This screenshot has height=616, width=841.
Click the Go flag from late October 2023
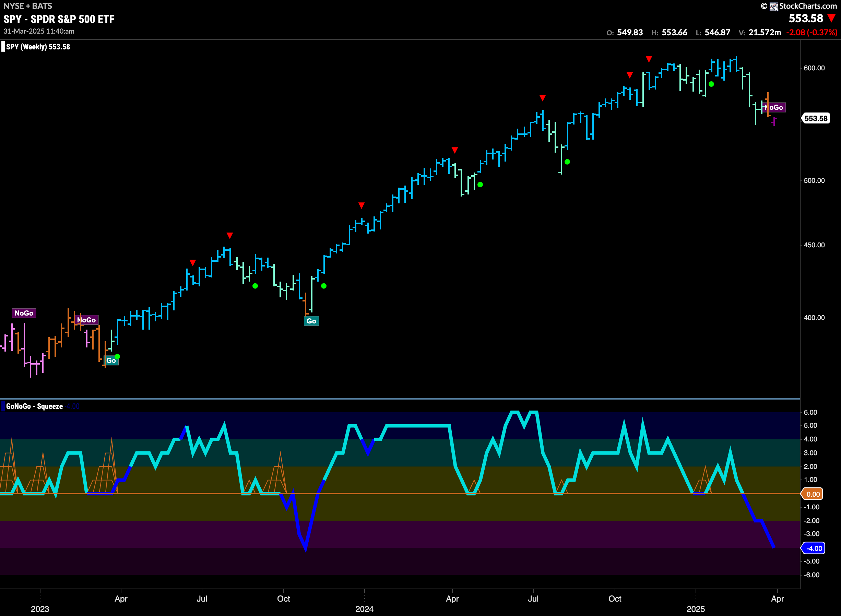311,321
